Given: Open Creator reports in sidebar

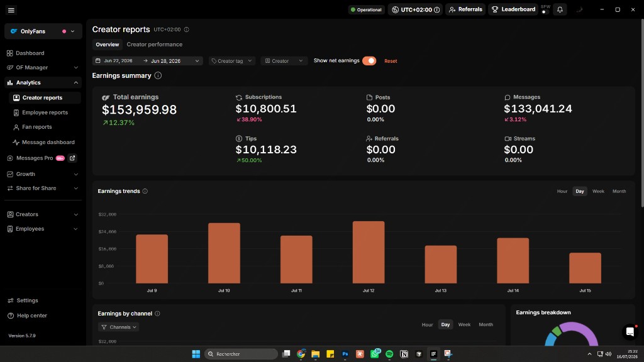Looking at the screenshot, I should (45, 97).
